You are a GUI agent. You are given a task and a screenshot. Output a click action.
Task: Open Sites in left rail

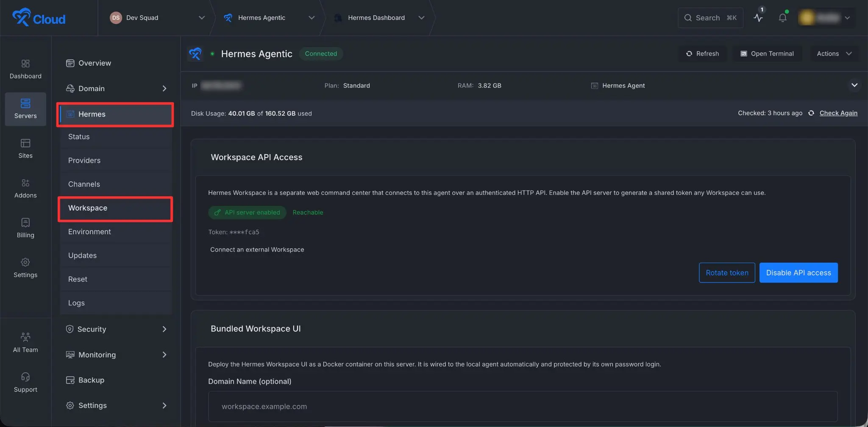pyautogui.click(x=25, y=149)
